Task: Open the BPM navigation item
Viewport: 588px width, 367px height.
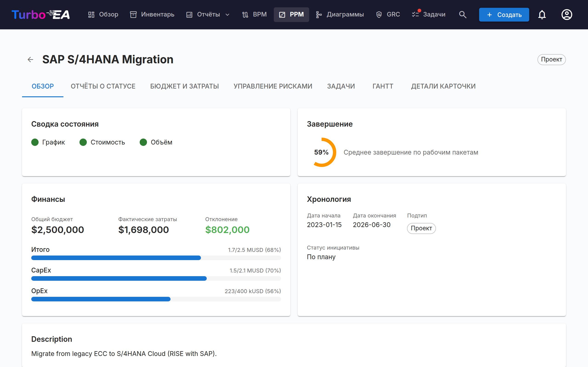Action: 254,14
